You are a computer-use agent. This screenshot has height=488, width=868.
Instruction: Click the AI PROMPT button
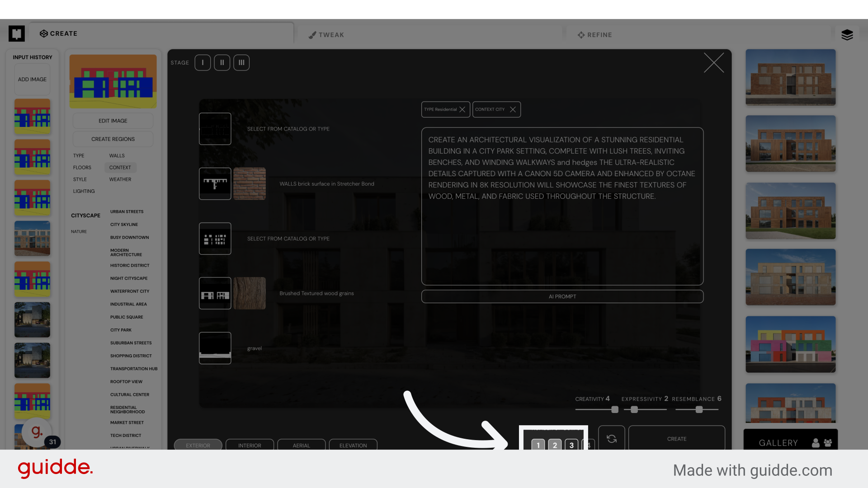562,296
